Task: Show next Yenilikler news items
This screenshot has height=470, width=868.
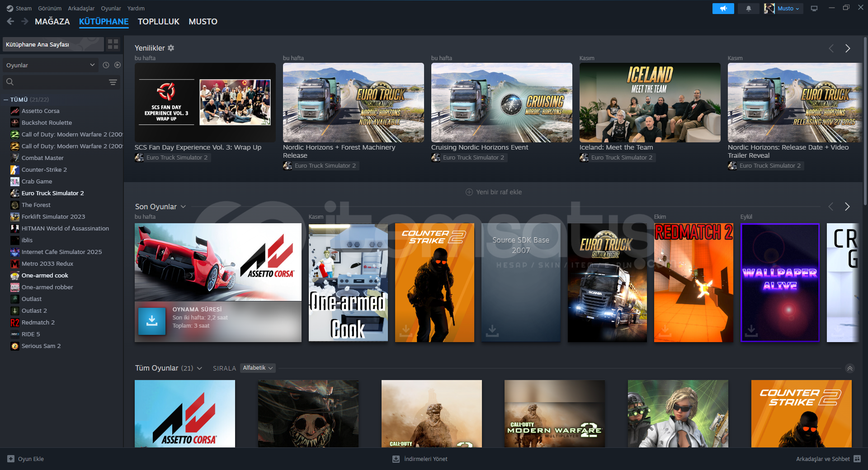Action: (848, 48)
